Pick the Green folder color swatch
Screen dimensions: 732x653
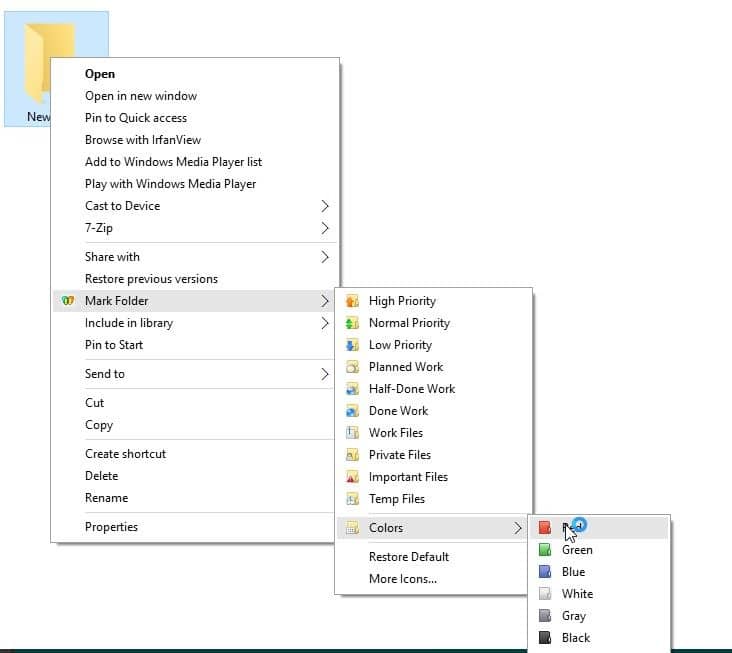[545, 550]
